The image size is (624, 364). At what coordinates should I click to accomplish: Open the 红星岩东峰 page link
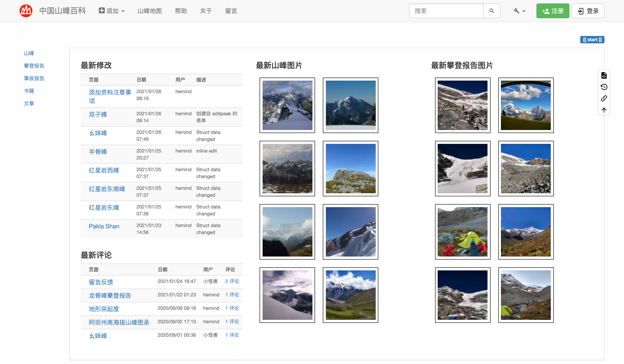point(104,208)
